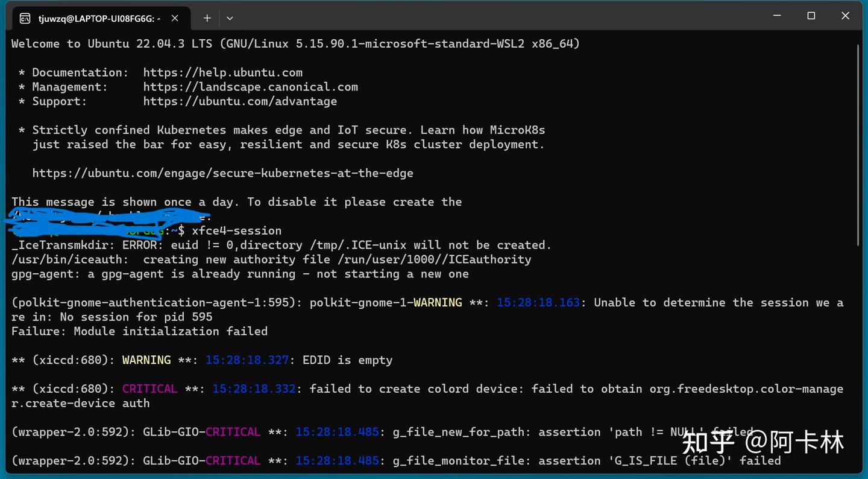Click the yellow WARNING label from xiccd
Viewport: 868px width, 479px height.
(146, 360)
